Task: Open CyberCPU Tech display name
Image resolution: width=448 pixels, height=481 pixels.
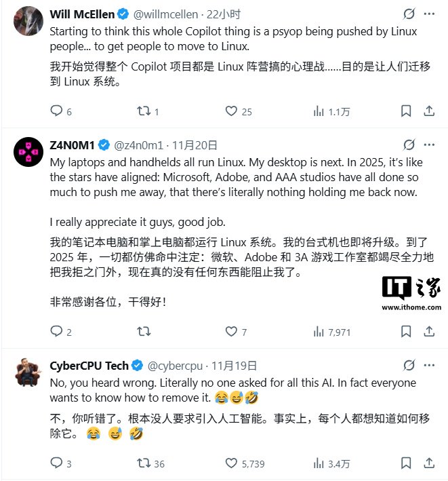Action: tap(89, 366)
